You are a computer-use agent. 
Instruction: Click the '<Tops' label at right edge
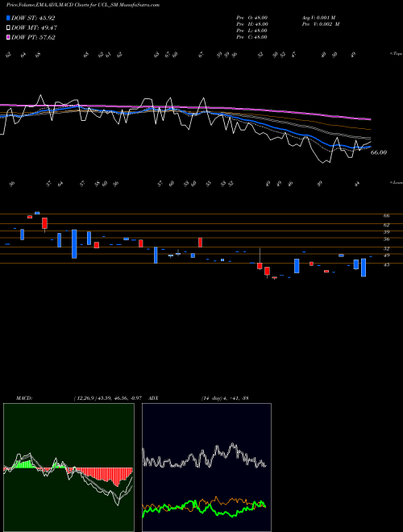[396, 54]
